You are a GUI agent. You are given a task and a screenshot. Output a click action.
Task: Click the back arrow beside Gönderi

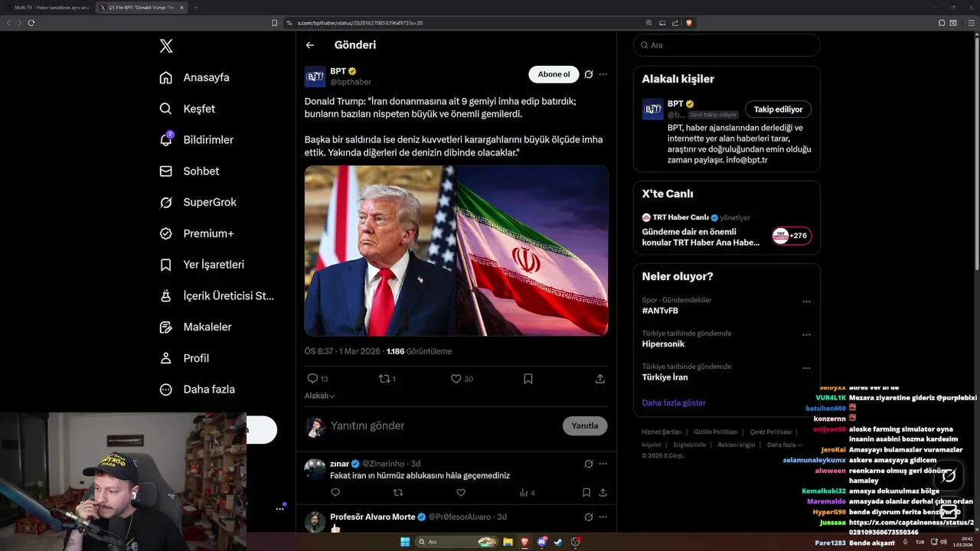(310, 45)
